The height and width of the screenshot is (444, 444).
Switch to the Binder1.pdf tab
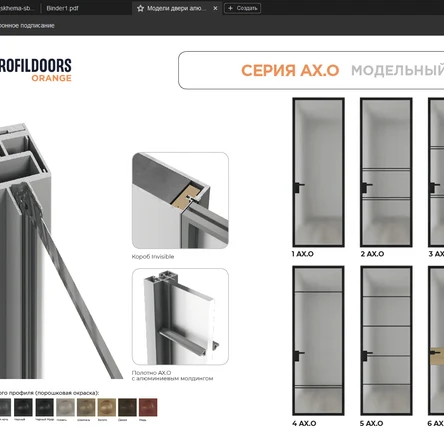tap(62, 8)
